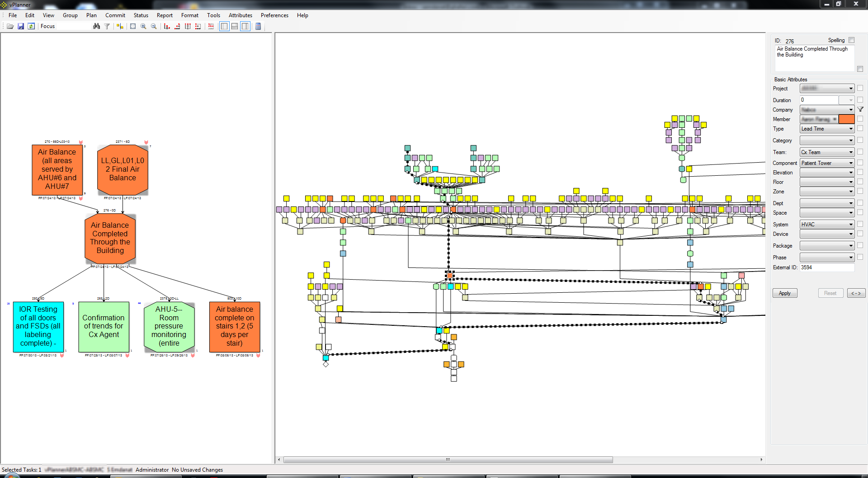The width and height of the screenshot is (868, 478).
Task: Click the distribute vertical lines icon
Action: [x=188, y=26]
